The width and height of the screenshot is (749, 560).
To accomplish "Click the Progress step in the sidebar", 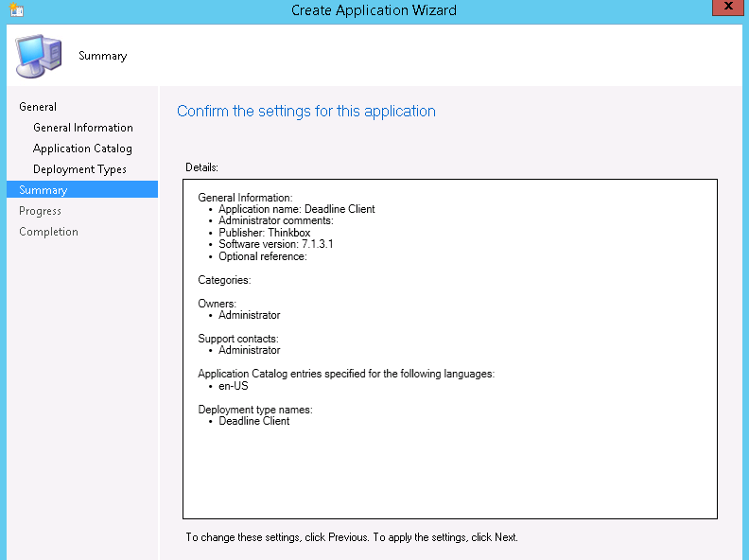I will tap(40, 211).
